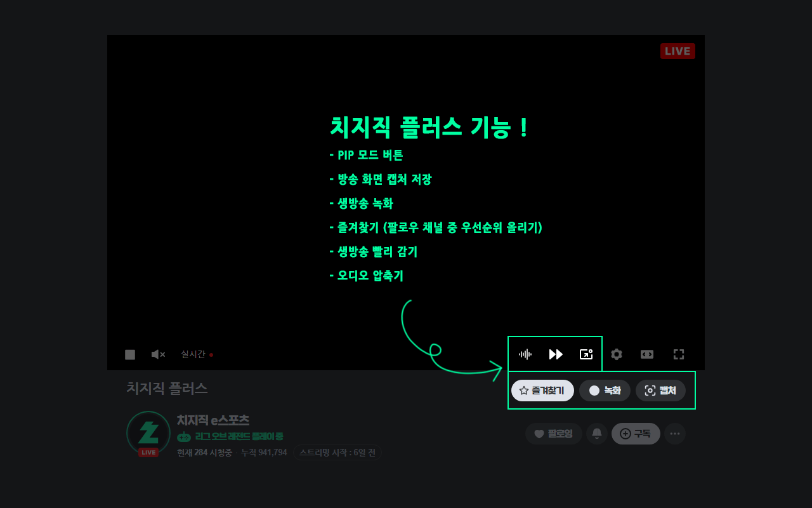
Task: Open the player settings gear
Action: coord(617,354)
